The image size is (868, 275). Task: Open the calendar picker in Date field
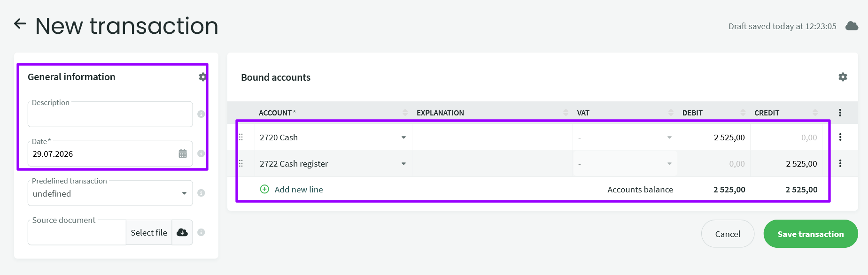tap(183, 153)
